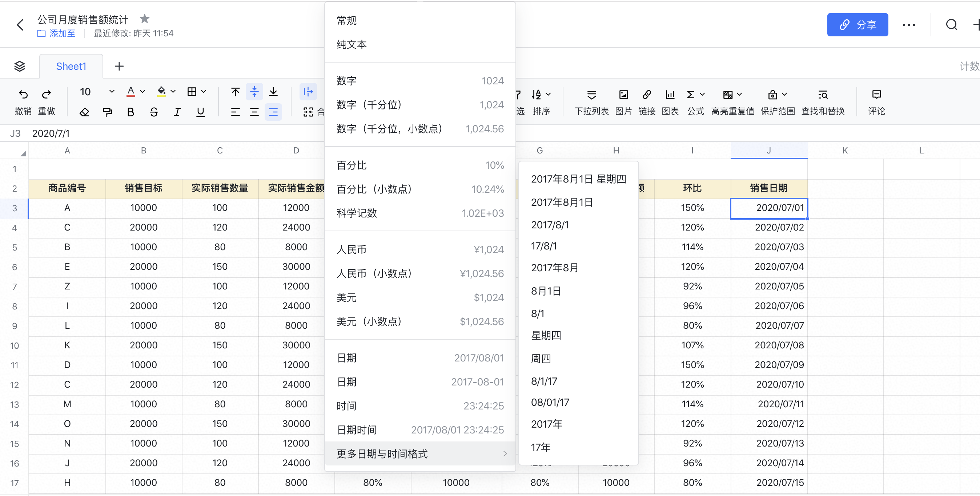
Task: Select the bold formatting icon
Action: coord(130,112)
